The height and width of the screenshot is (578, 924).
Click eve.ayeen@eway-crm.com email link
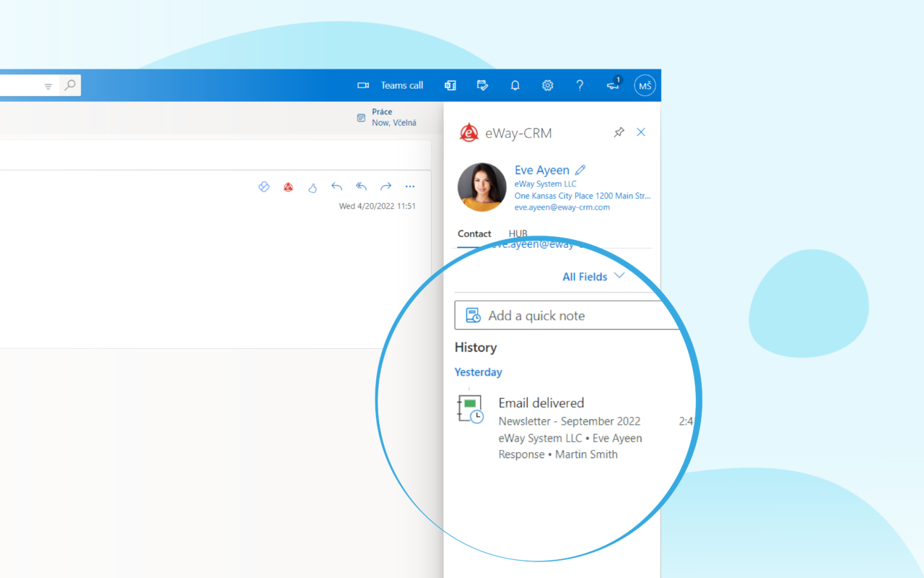562,207
